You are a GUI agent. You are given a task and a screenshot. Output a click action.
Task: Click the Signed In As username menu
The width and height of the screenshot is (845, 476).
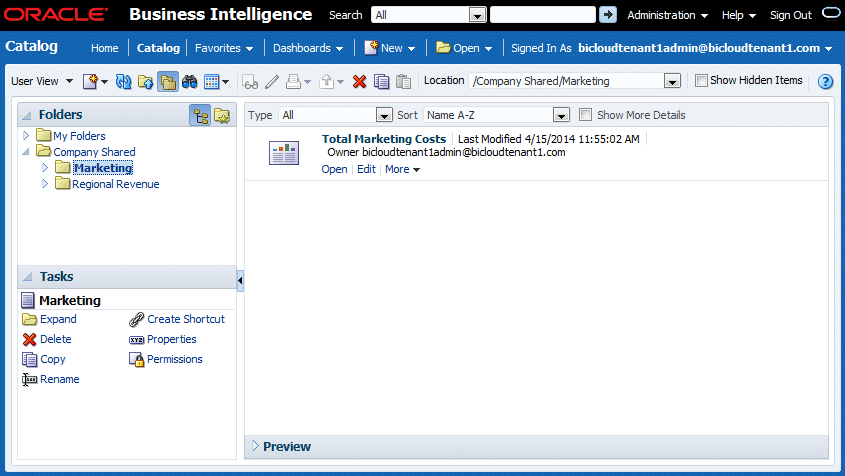tap(705, 48)
